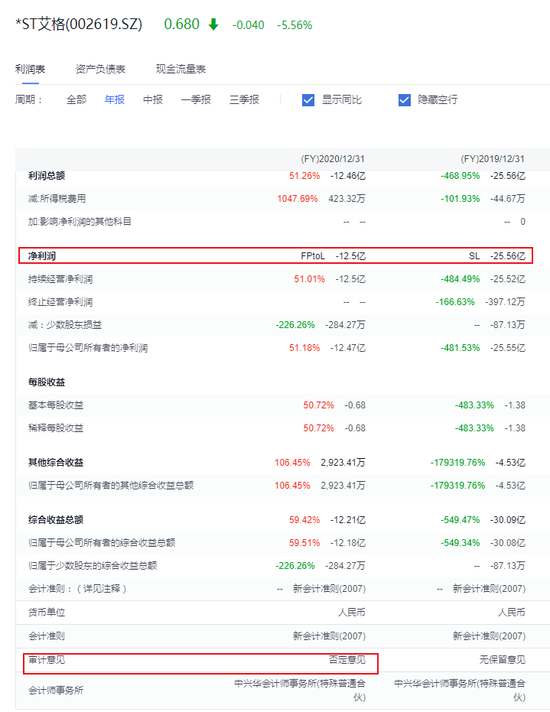The image size is (550, 712).
Task: Select the 归属于母公司所有者的其他综合收益总额 row label
Action: click(x=111, y=485)
